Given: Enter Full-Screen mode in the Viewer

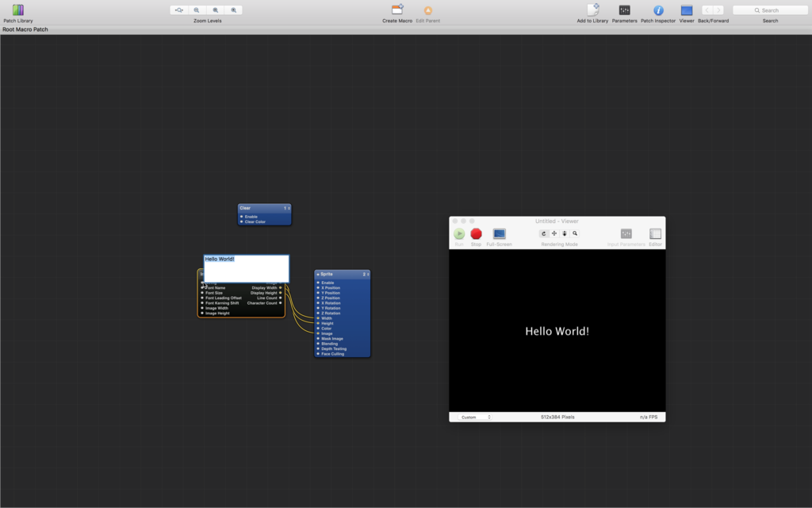Looking at the screenshot, I should (500, 234).
